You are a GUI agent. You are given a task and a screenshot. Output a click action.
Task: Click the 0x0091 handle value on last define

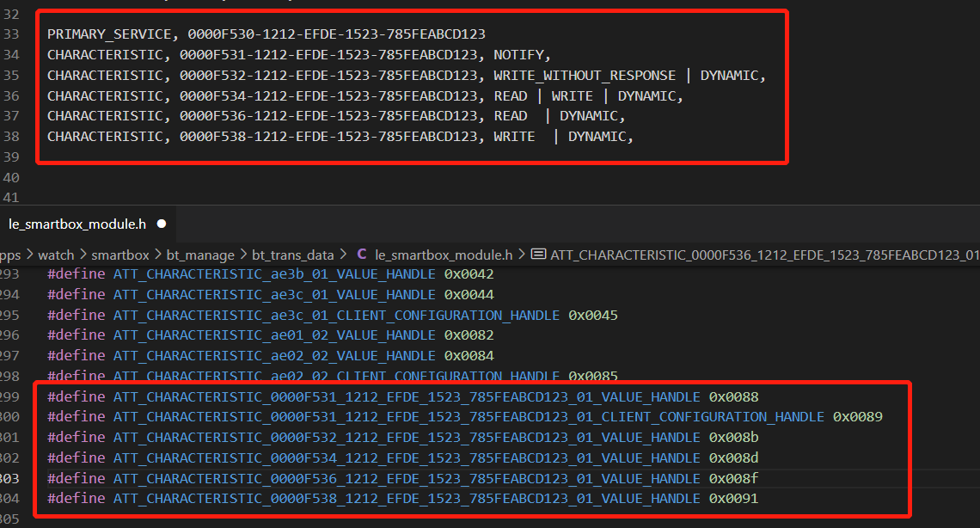click(x=734, y=499)
